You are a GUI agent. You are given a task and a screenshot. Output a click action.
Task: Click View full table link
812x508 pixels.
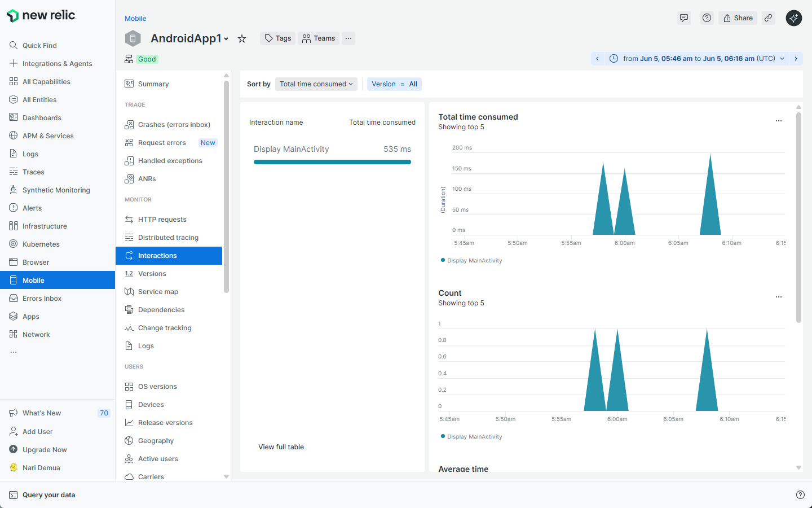click(x=281, y=447)
